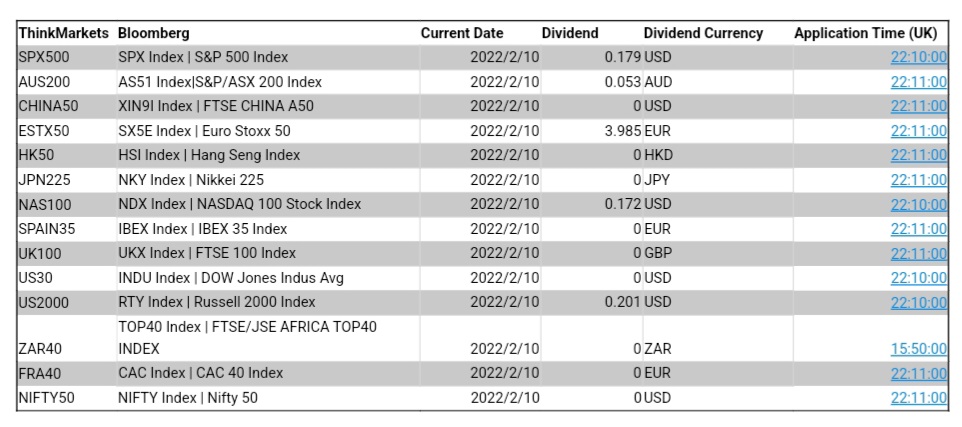The height and width of the screenshot is (427, 962).
Task: Open the NIFTY50 application time link
Action: click(918, 398)
